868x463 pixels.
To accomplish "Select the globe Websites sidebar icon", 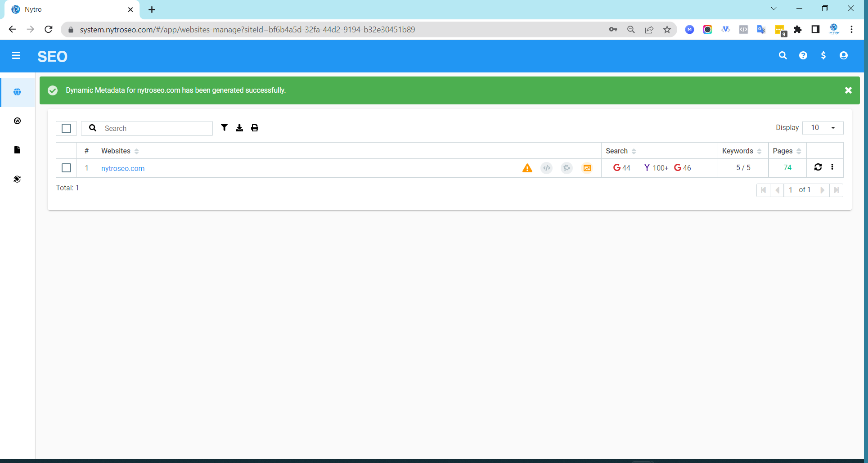I will (17, 92).
